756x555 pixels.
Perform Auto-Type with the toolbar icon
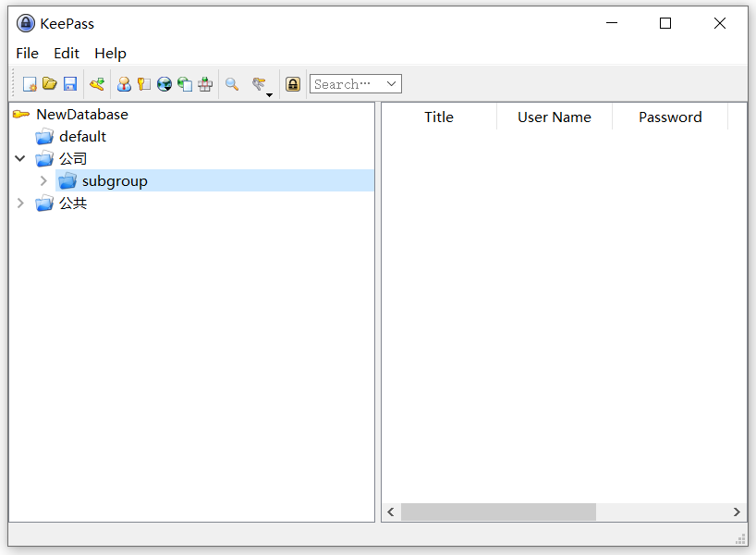tap(205, 84)
